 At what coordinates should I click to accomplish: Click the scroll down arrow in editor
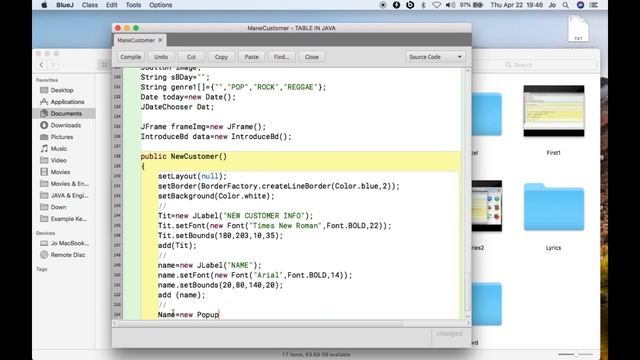click(468, 316)
